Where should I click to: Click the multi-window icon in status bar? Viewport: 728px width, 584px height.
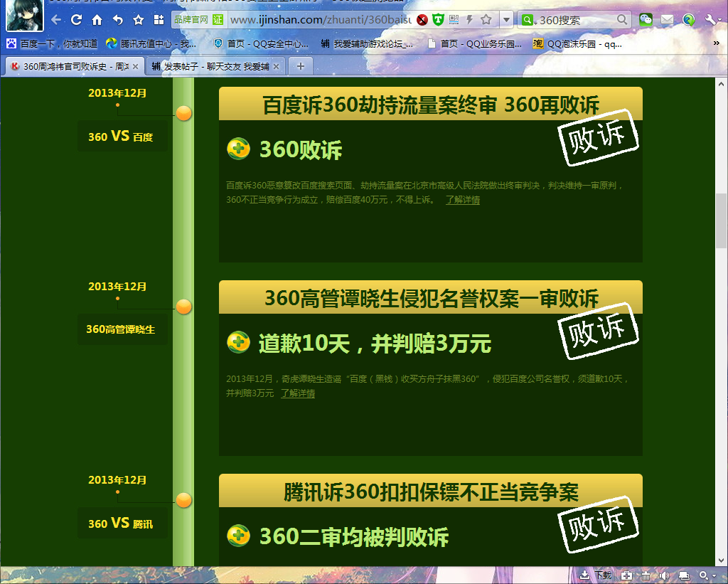[x=683, y=575]
